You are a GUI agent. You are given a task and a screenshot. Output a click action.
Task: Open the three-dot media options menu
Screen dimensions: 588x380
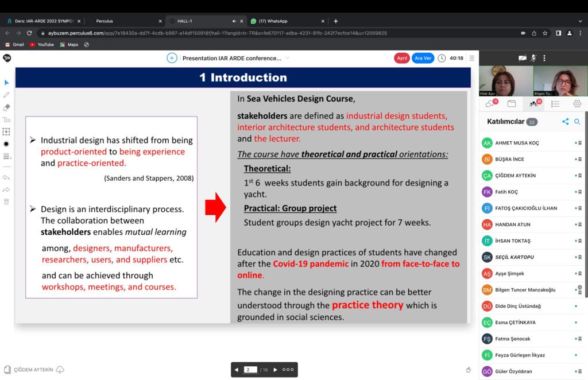[544, 58]
